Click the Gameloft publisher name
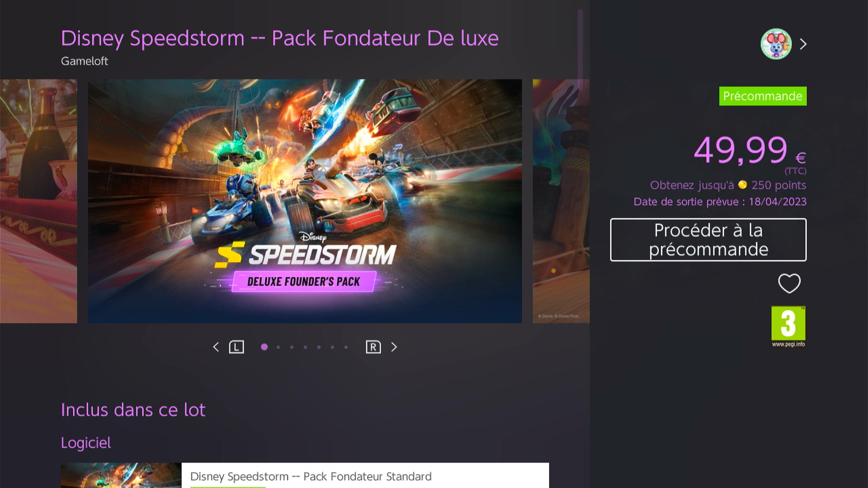The height and width of the screenshot is (488, 868). tap(85, 61)
